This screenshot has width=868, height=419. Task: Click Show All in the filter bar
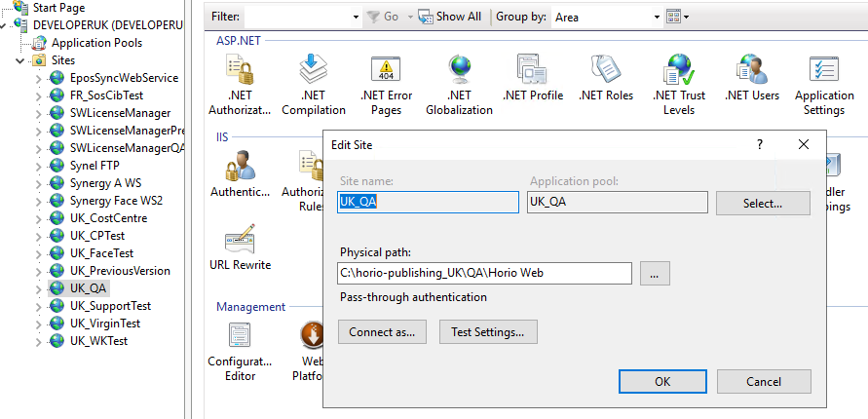click(x=450, y=17)
